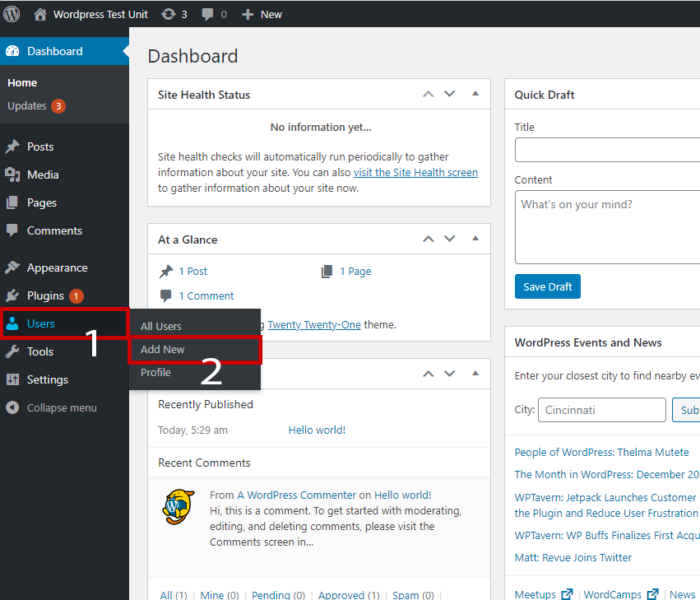Image resolution: width=700 pixels, height=600 pixels.
Task: Move At a Glance panel up
Action: pyautogui.click(x=429, y=239)
